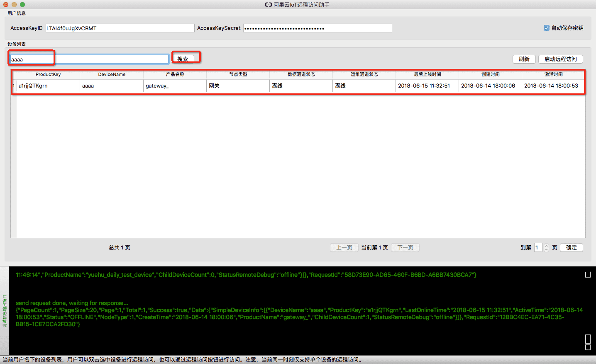
Task: Select row number 1 header
Action: pos(14,86)
